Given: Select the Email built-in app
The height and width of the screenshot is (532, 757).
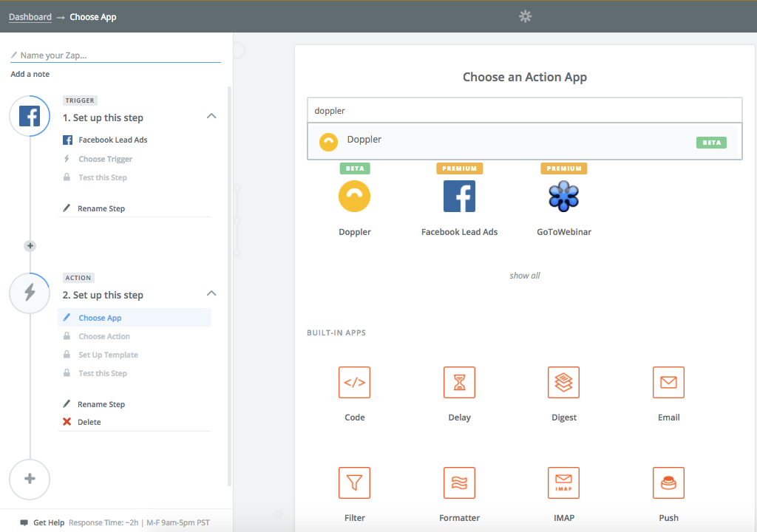Looking at the screenshot, I should [668, 382].
